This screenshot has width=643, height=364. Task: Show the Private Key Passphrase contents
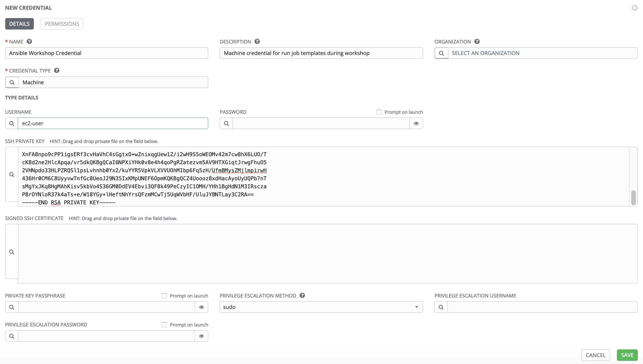click(202, 307)
